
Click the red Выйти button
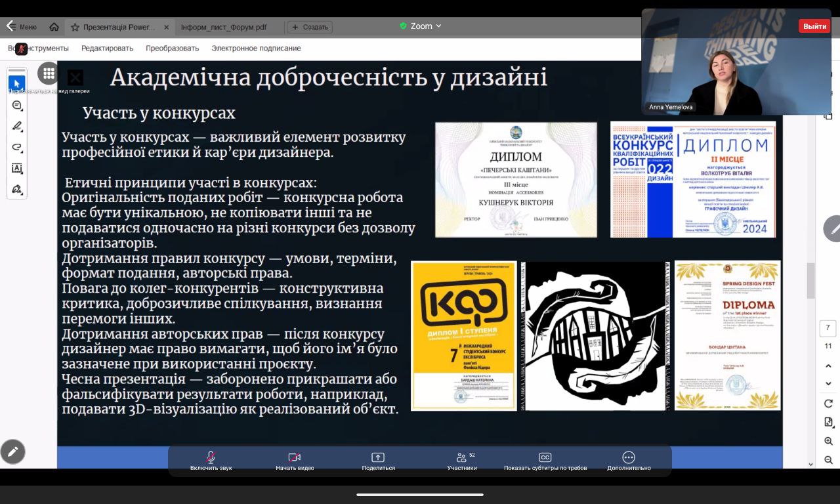pyautogui.click(x=813, y=26)
